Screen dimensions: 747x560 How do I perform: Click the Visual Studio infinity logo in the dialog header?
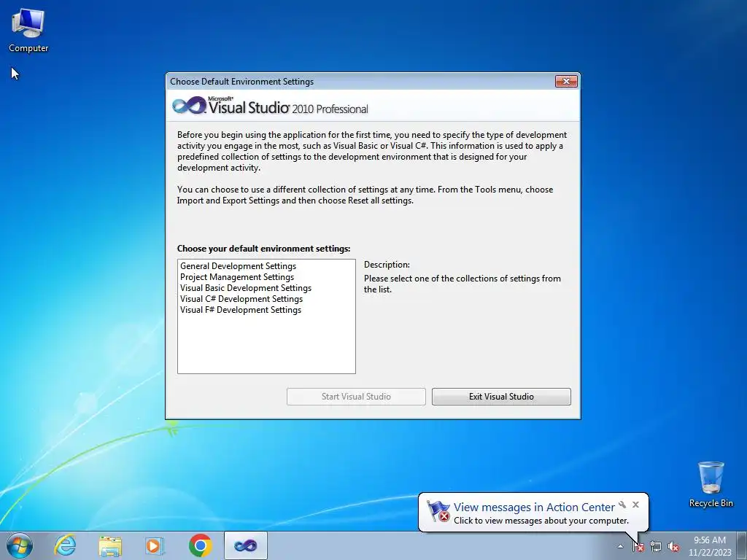pyautogui.click(x=189, y=106)
